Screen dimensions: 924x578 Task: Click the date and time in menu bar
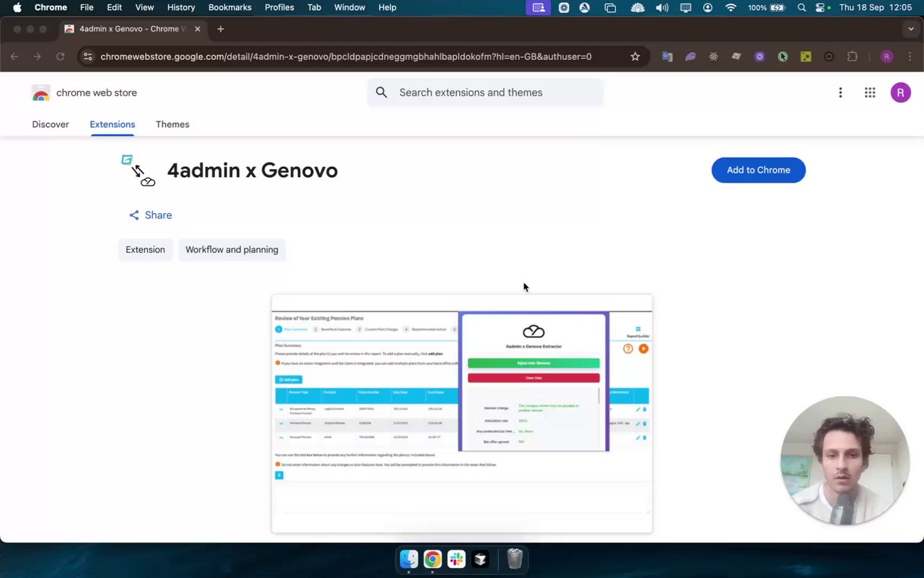tap(877, 7)
